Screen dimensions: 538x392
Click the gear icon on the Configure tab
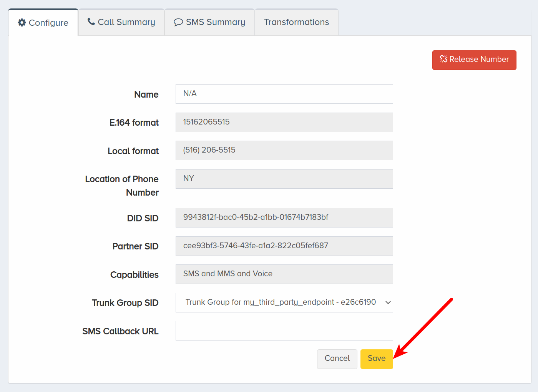point(22,23)
